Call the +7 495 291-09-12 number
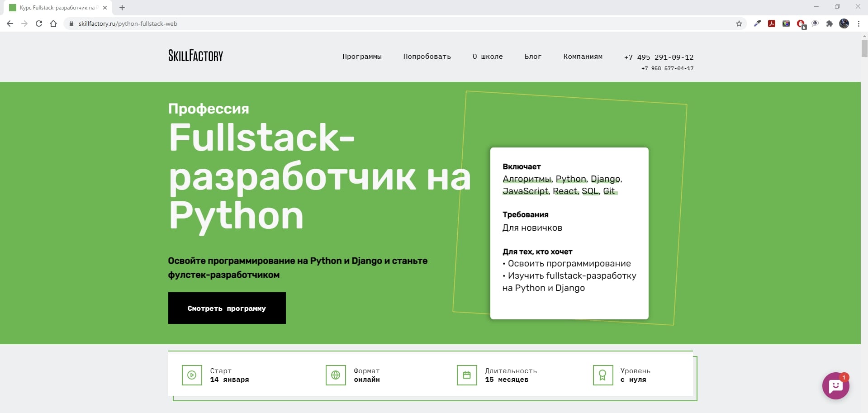Viewport: 868px width, 413px height. point(659,57)
